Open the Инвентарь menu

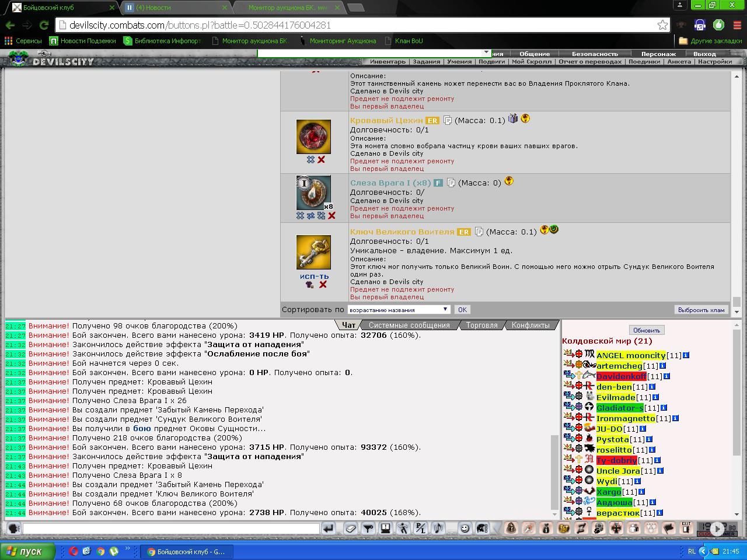(388, 61)
